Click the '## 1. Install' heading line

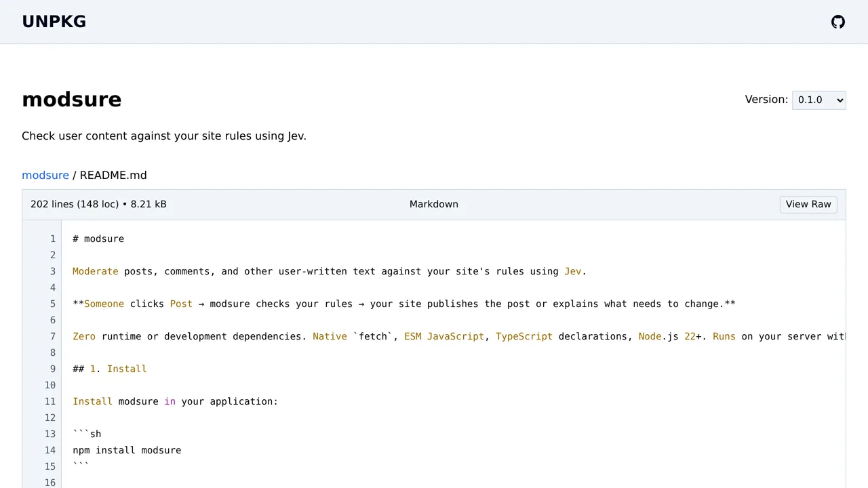click(x=110, y=369)
